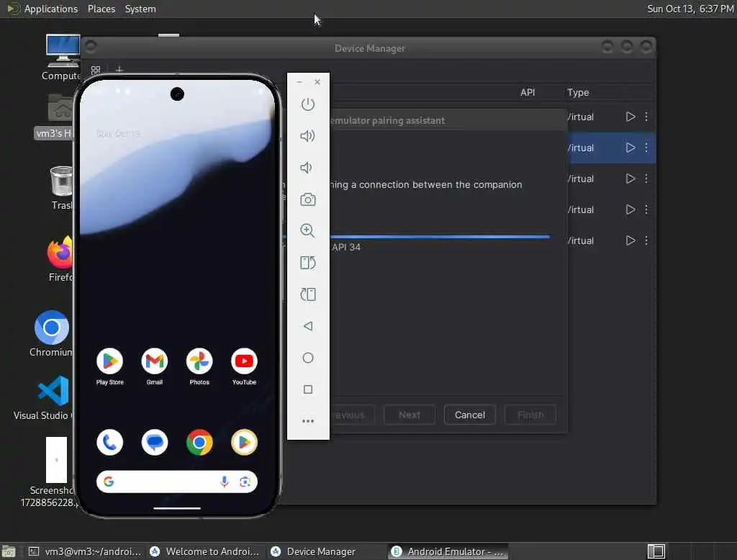Open emulator extended controls three-dots

click(308, 421)
